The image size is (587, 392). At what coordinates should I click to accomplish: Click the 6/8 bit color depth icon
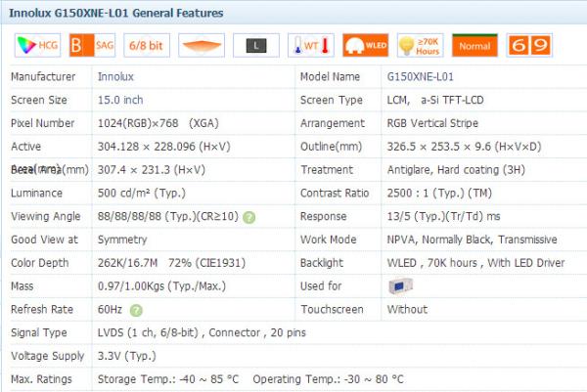(x=147, y=45)
